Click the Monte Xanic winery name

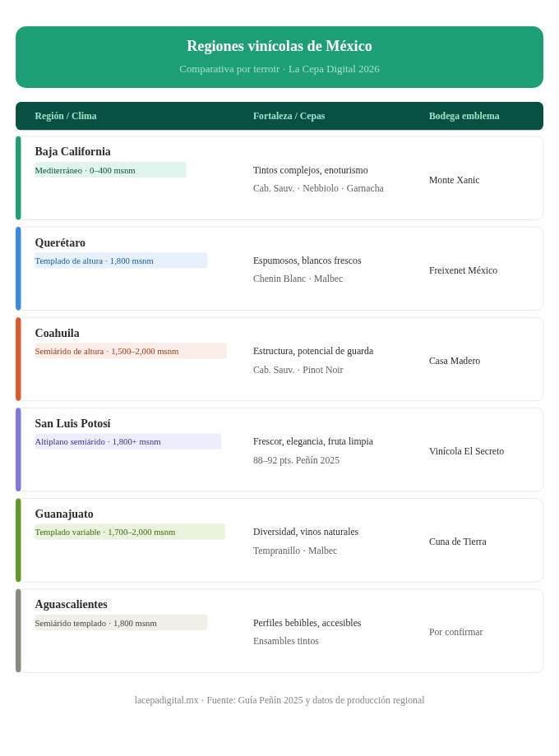click(x=455, y=180)
